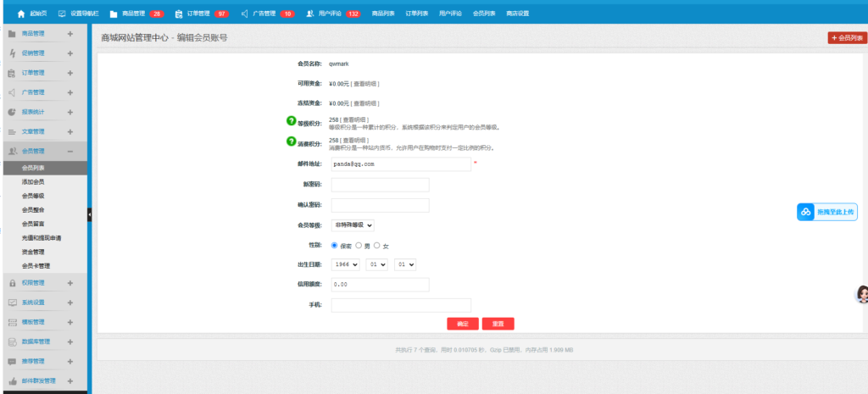Expand sidebar 文章管理 with its plus sign

(70, 131)
